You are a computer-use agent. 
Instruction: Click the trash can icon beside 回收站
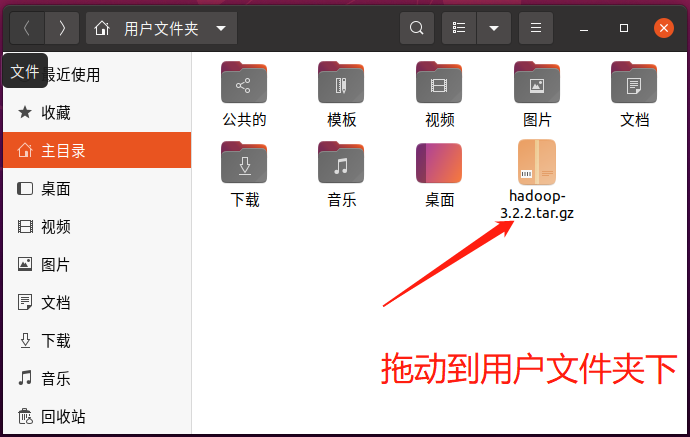[x=25, y=416]
